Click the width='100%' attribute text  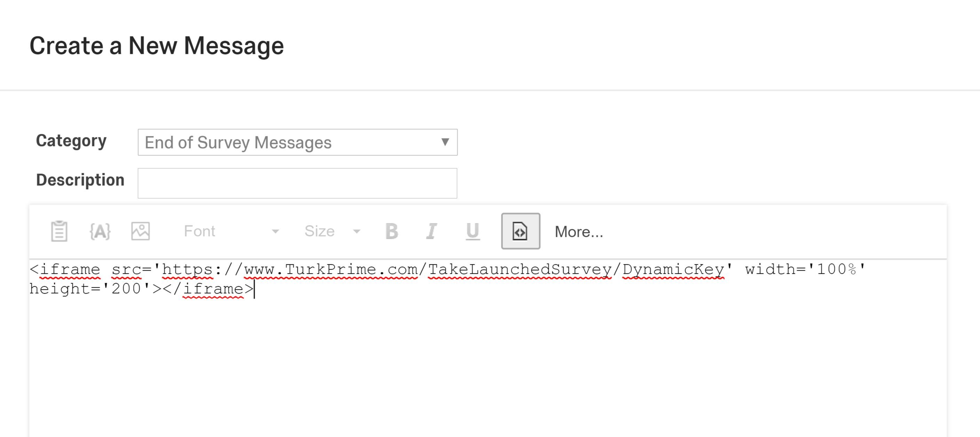805,269
